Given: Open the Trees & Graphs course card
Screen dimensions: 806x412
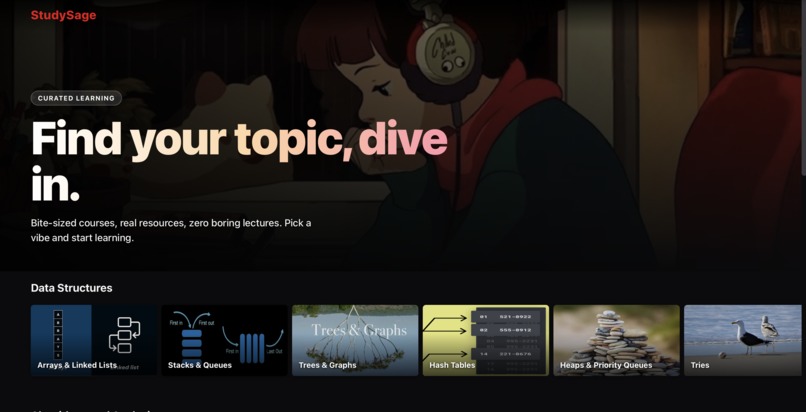Looking at the screenshot, I should click(x=355, y=341).
